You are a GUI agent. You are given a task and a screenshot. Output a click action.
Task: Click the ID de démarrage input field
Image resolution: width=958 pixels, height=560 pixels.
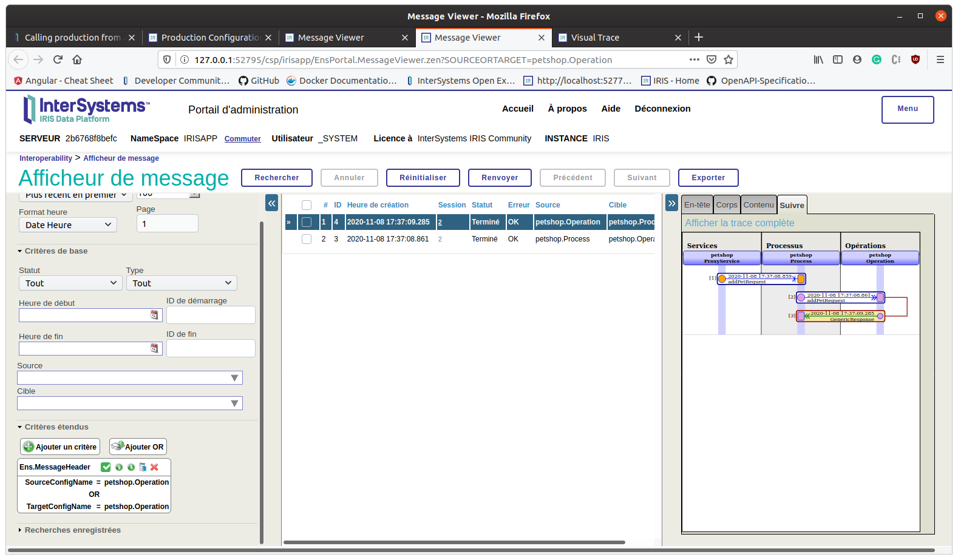point(211,315)
